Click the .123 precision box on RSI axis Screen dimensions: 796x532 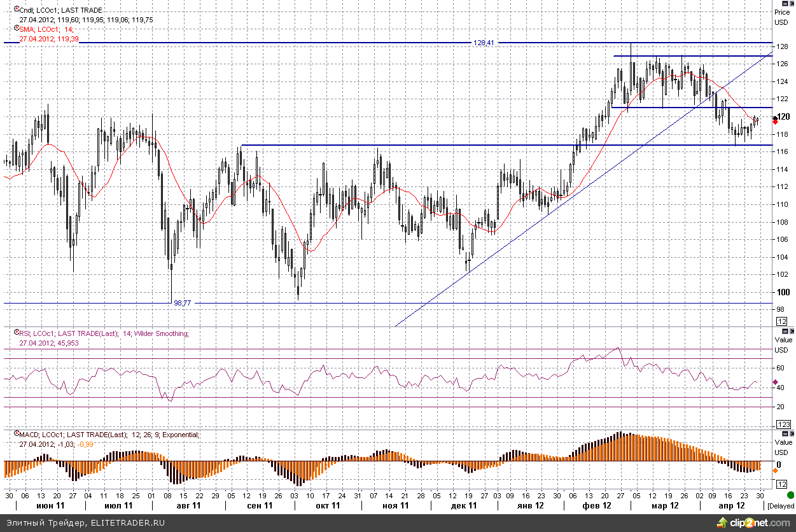[x=783, y=424]
